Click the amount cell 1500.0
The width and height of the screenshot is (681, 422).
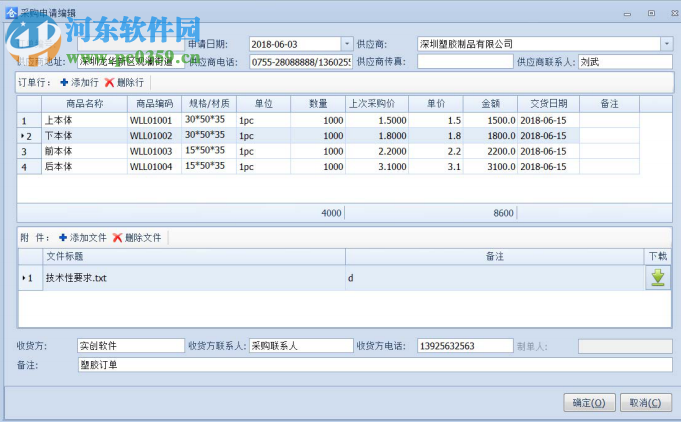click(490, 120)
